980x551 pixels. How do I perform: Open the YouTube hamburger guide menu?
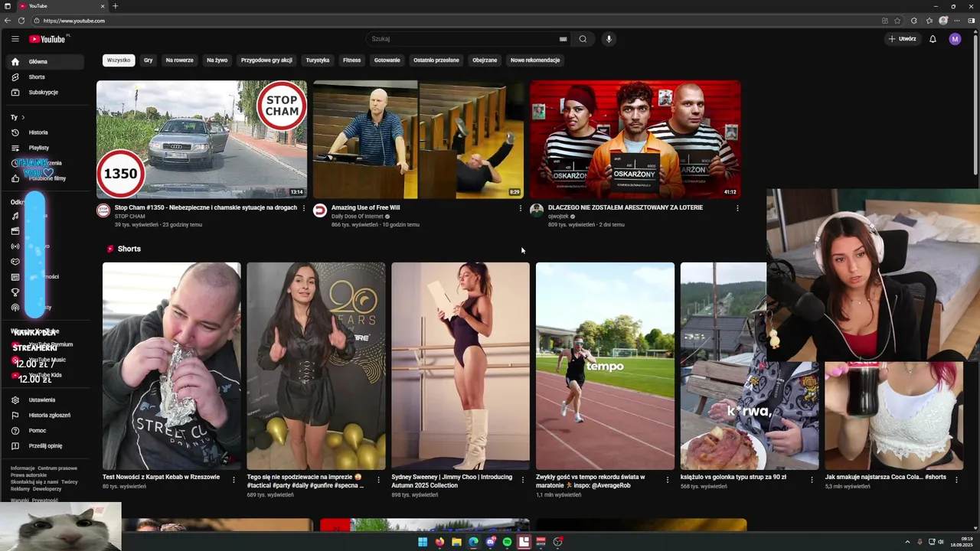(15, 39)
